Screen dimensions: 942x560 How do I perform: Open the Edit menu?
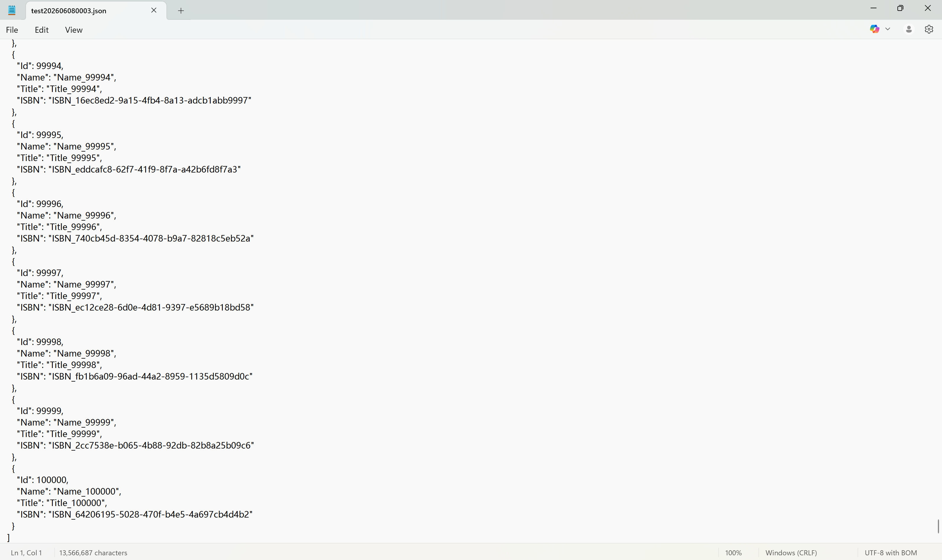click(42, 30)
